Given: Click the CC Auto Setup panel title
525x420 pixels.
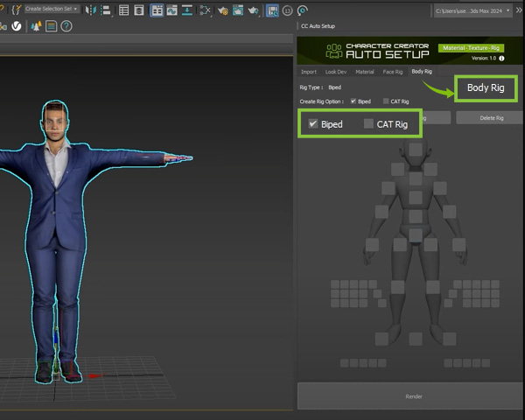Looking at the screenshot, I should point(318,26).
